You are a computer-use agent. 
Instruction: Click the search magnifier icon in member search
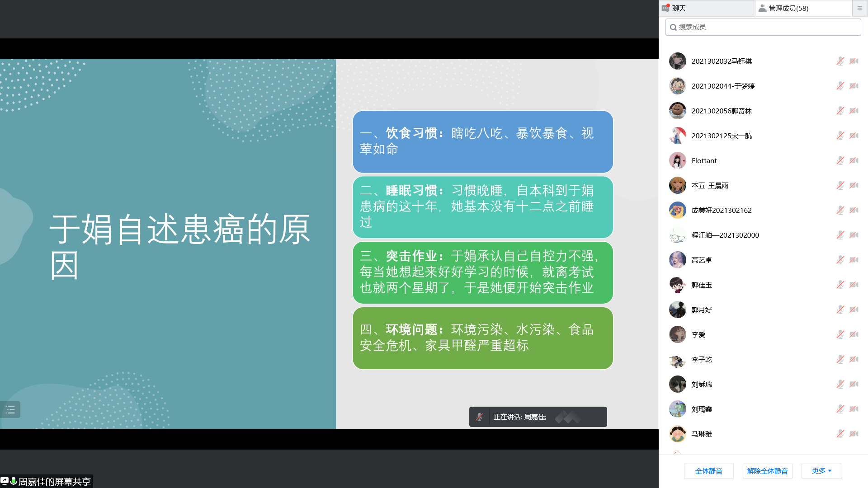[673, 27]
